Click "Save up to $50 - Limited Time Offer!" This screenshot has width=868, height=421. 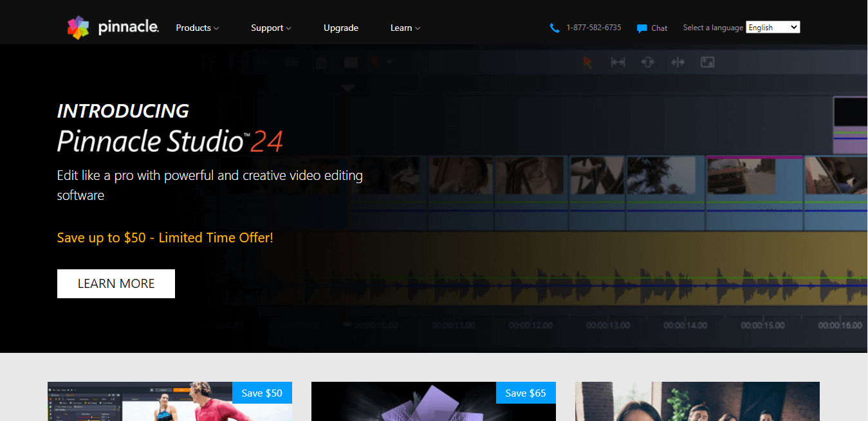point(165,237)
